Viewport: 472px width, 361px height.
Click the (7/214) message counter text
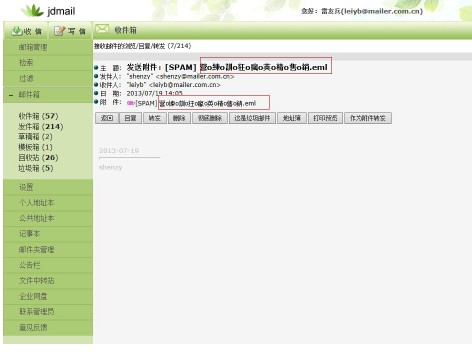(x=179, y=46)
